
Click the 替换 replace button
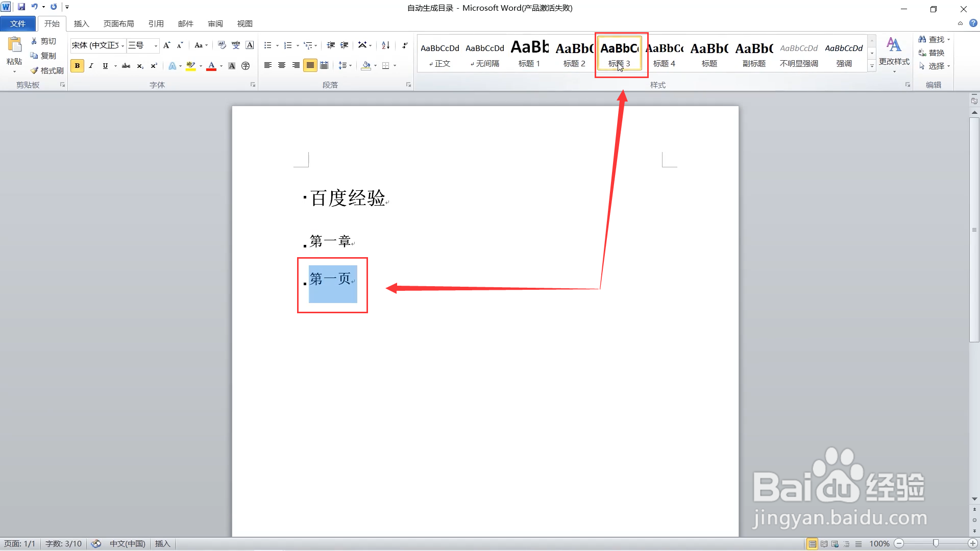[932, 53]
